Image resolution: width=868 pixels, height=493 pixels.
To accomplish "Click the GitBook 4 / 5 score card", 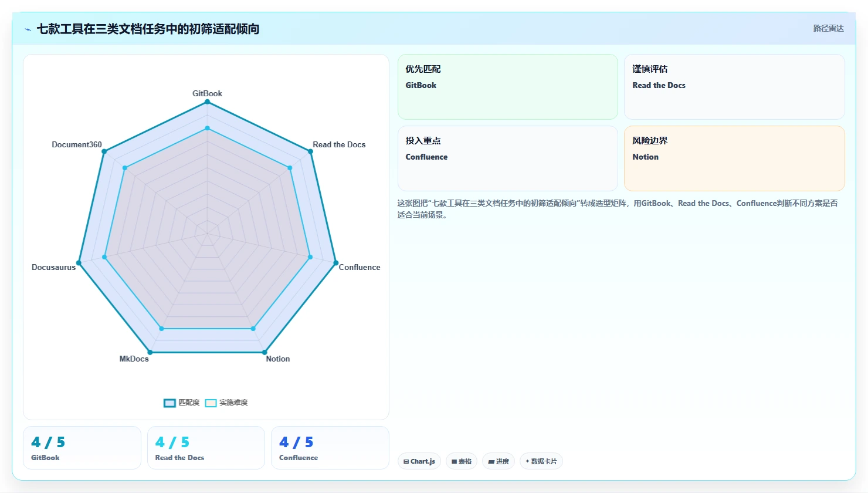I will [82, 448].
